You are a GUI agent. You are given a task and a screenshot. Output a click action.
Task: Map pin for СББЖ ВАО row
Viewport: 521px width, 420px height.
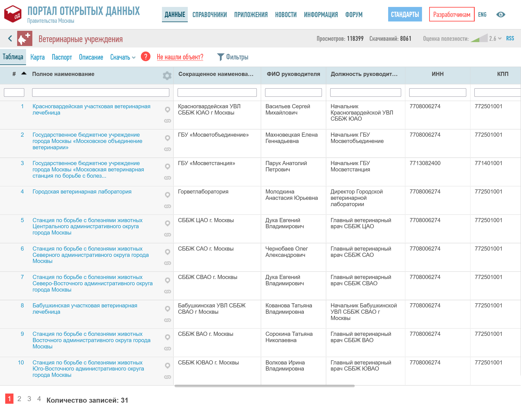(x=167, y=337)
